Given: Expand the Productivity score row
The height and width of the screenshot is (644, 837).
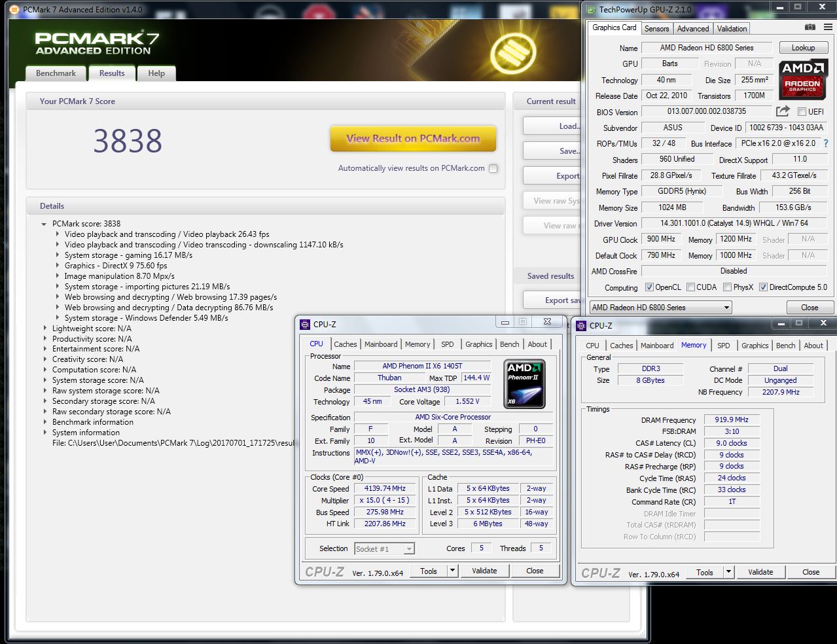Looking at the screenshot, I should 45,339.
